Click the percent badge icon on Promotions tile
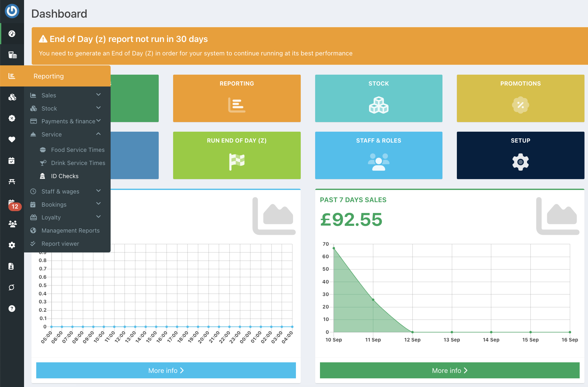 (520, 105)
